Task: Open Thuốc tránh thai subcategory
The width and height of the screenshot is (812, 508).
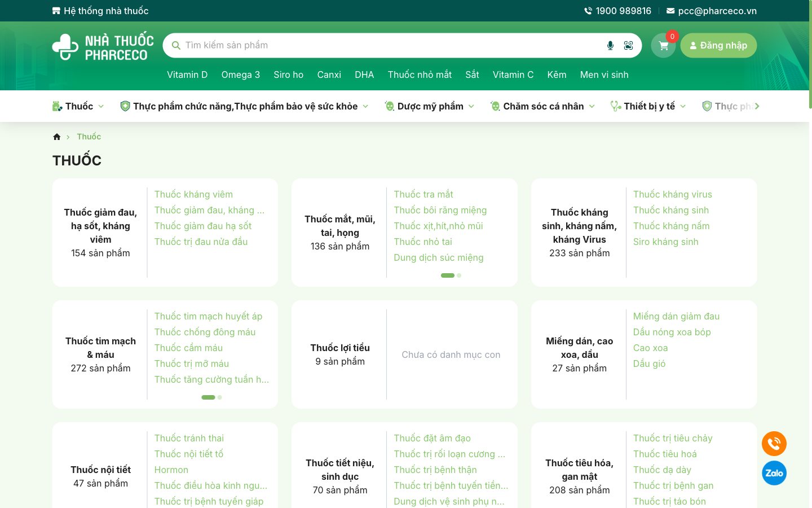Action: click(189, 438)
